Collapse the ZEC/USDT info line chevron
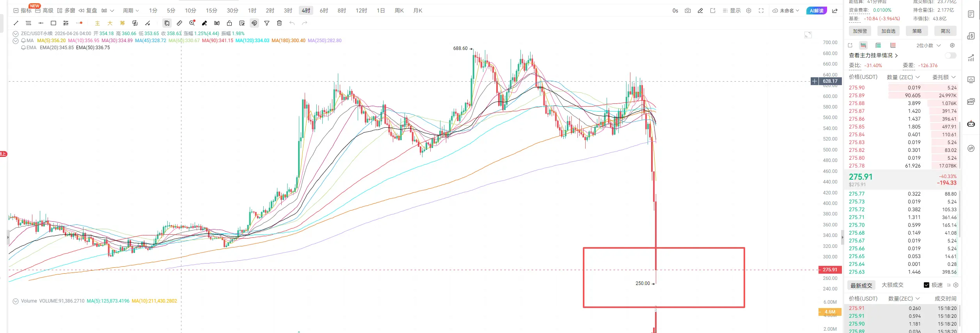This screenshot has height=333, width=980. click(16, 34)
